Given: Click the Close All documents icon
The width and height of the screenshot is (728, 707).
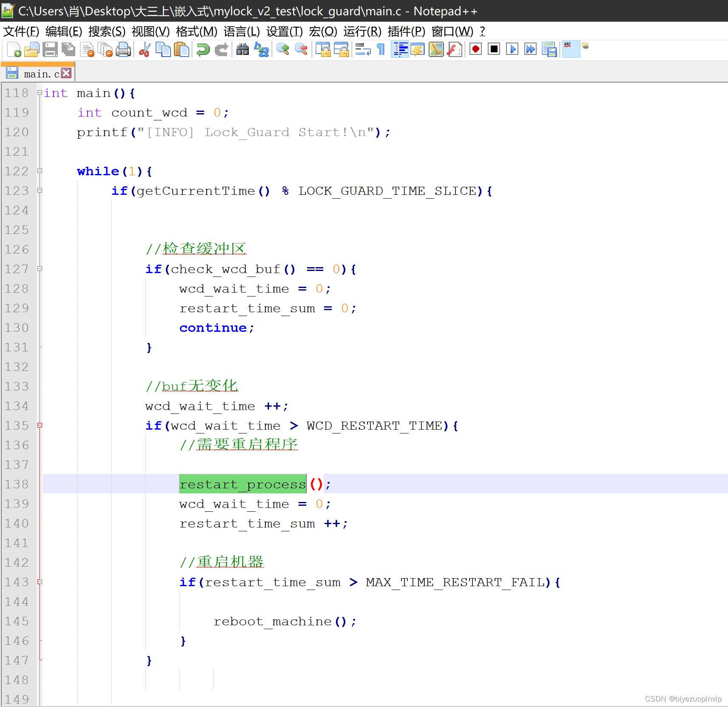Looking at the screenshot, I should tap(105, 50).
